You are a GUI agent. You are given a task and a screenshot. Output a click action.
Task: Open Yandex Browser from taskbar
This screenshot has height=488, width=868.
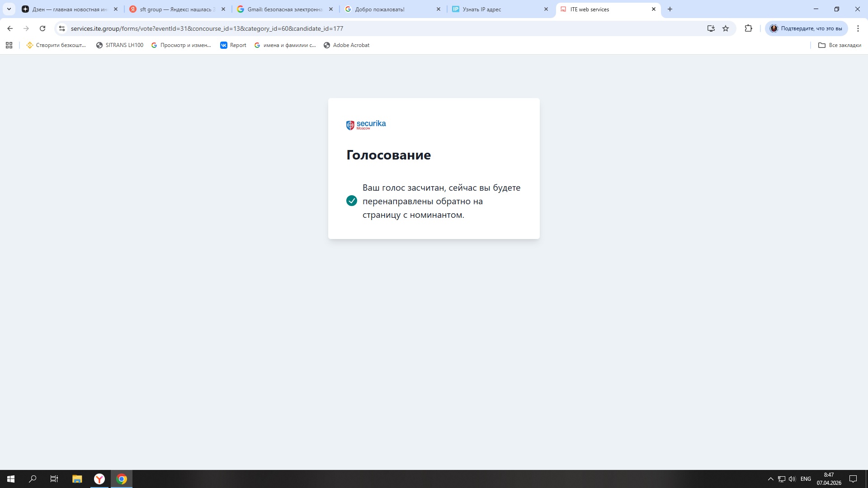99,479
